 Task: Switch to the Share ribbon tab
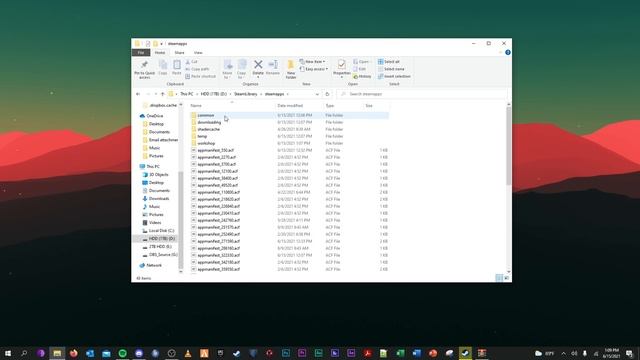[179, 53]
